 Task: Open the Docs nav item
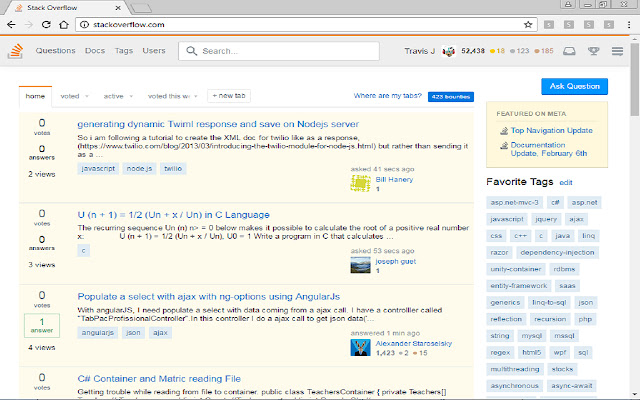point(95,51)
